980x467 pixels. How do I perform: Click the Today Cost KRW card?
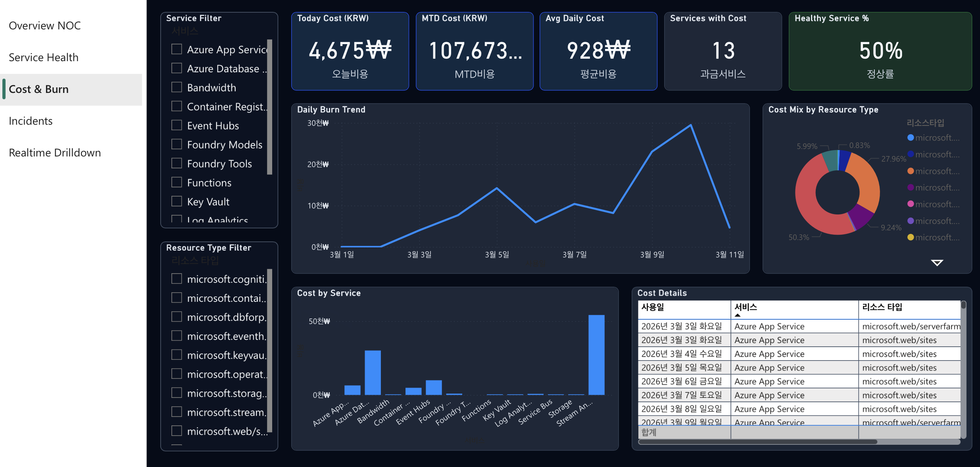(350, 52)
